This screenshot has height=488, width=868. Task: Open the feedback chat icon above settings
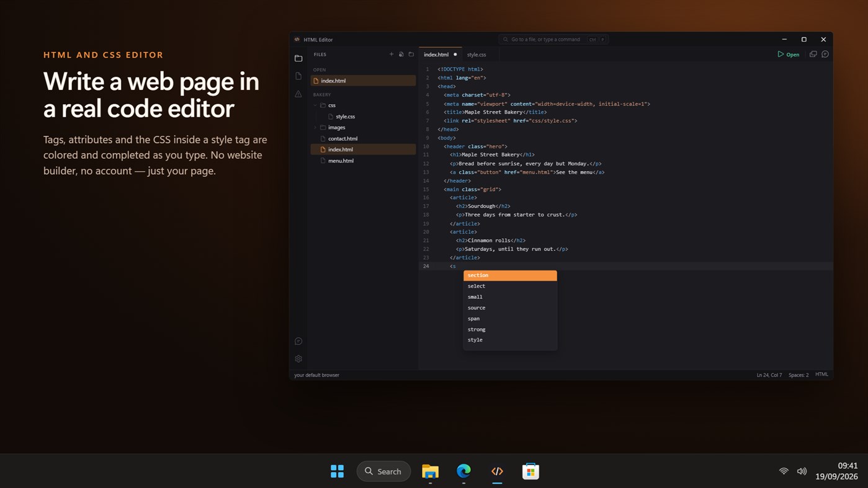[x=298, y=342]
